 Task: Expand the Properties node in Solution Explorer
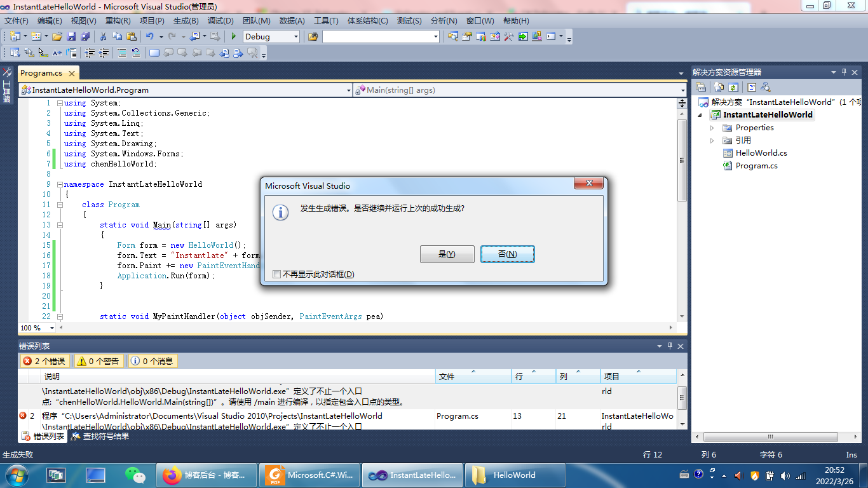click(x=712, y=128)
